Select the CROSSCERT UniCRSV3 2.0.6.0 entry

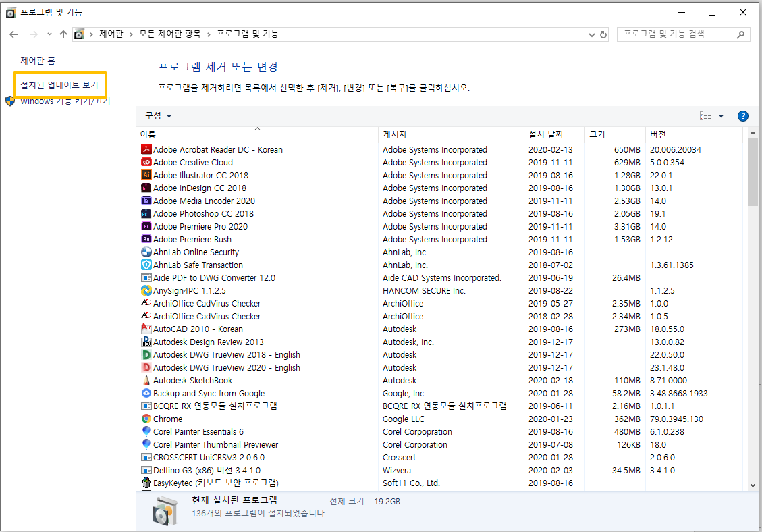click(x=439, y=457)
